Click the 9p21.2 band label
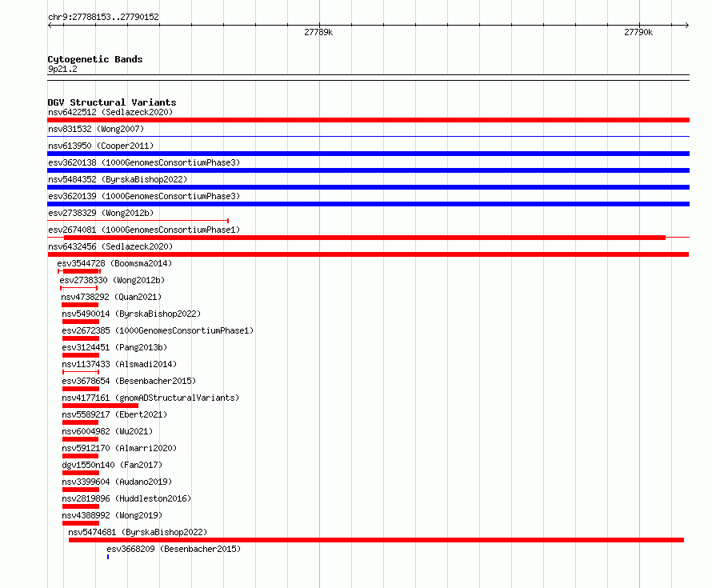The height and width of the screenshot is (588, 712). click(62, 69)
